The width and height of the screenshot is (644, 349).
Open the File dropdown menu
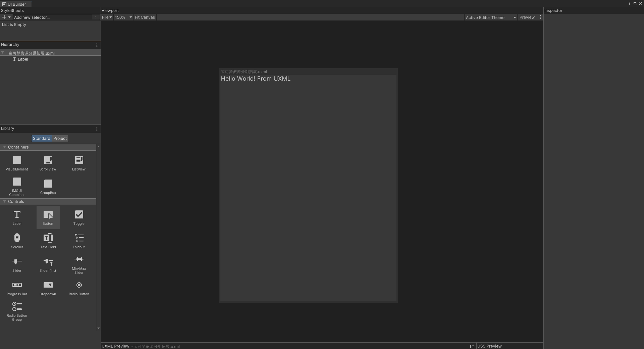point(107,17)
